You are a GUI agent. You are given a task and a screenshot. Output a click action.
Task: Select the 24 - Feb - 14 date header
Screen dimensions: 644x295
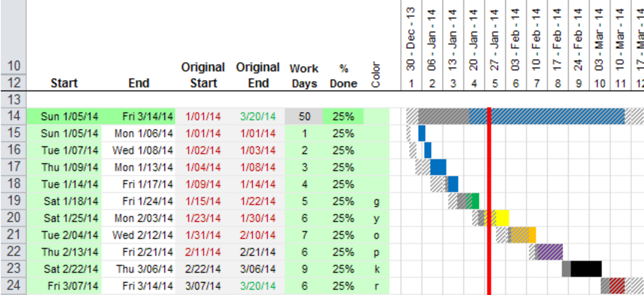tap(578, 40)
